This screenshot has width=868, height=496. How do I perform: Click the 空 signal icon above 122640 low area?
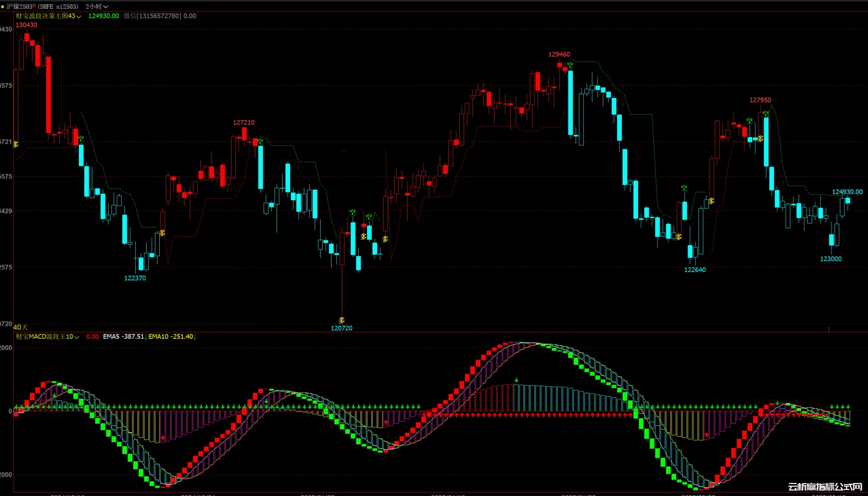pos(684,188)
